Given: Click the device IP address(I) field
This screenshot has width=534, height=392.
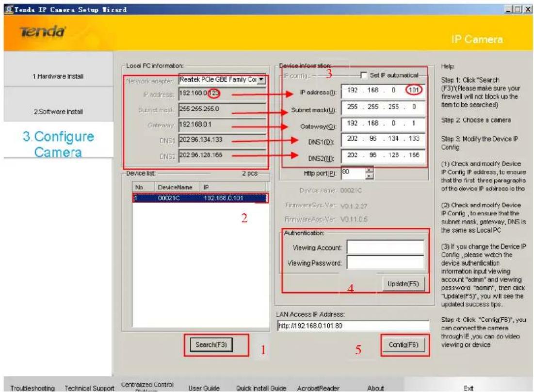Looking at the screenshot, I should (x=383, y=91).
